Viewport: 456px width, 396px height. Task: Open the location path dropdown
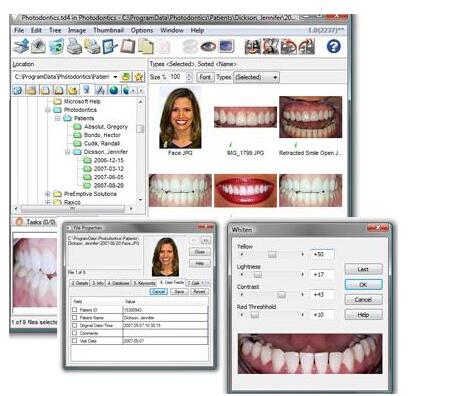pos(115,77)
